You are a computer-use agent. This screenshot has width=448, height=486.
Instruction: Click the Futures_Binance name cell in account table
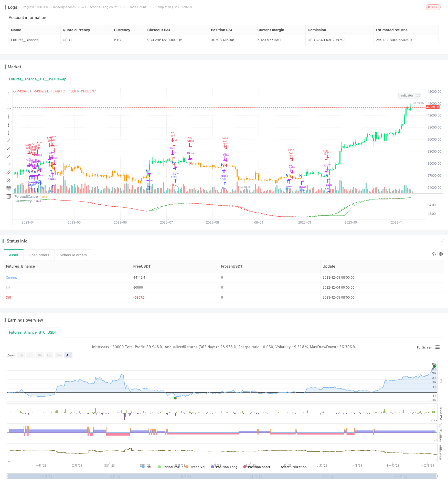(25, 40)
